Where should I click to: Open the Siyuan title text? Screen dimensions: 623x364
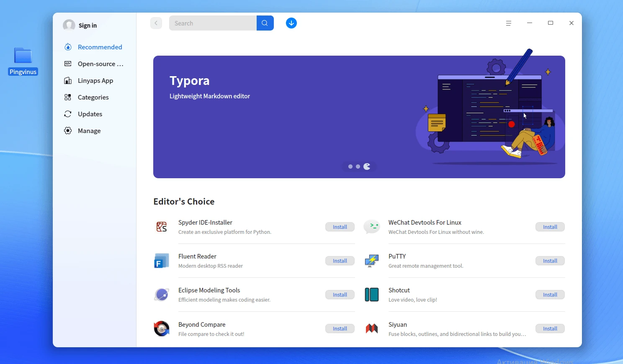(x=398, y=325)
